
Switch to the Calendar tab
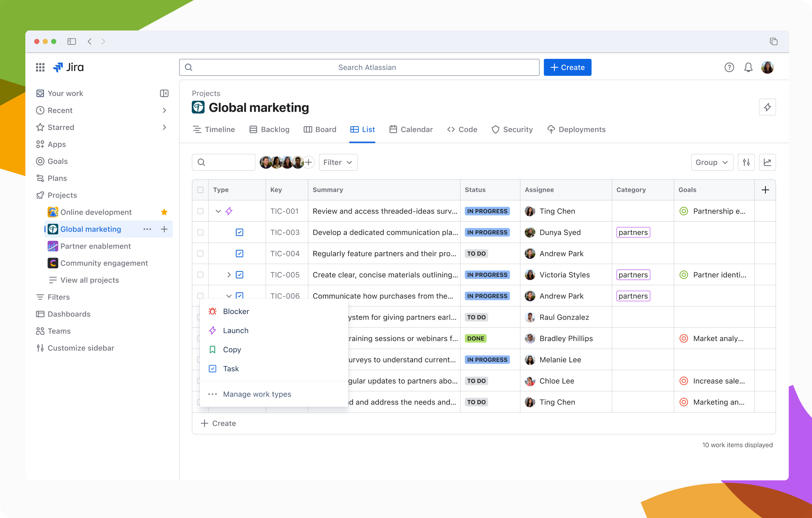coord(411,129)
